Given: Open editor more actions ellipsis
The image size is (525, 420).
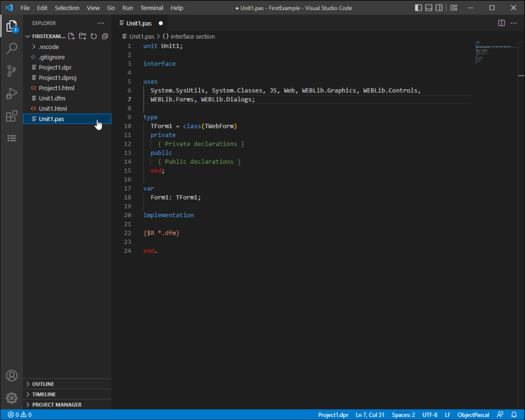Looking at the screenshot, I should [x=514, y=23].
